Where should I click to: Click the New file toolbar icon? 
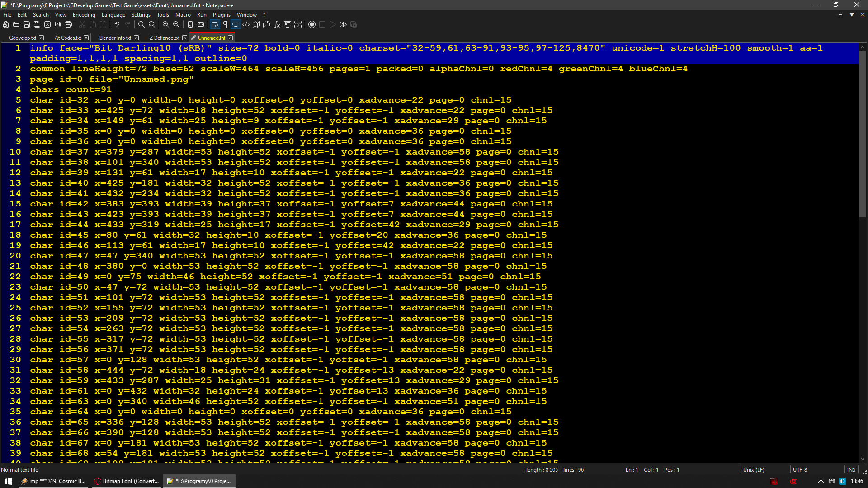pyautogui.click(x=6, y=24)
